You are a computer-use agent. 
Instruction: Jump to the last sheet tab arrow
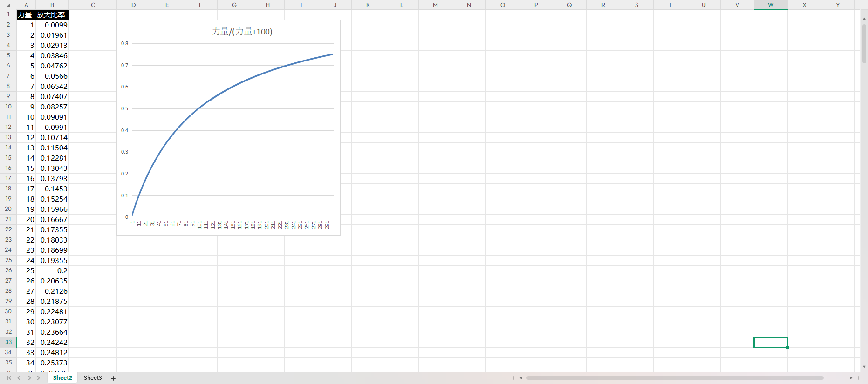(x=40, y=378)
